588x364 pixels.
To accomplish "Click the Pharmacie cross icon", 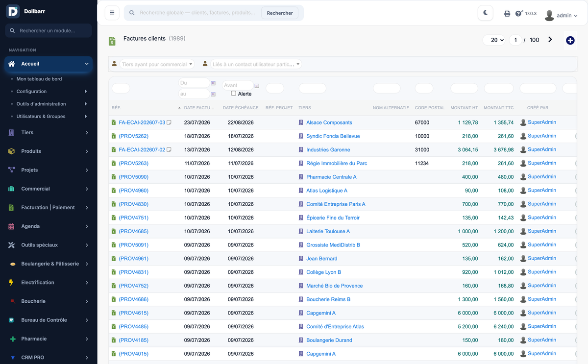I will point(12,339).
